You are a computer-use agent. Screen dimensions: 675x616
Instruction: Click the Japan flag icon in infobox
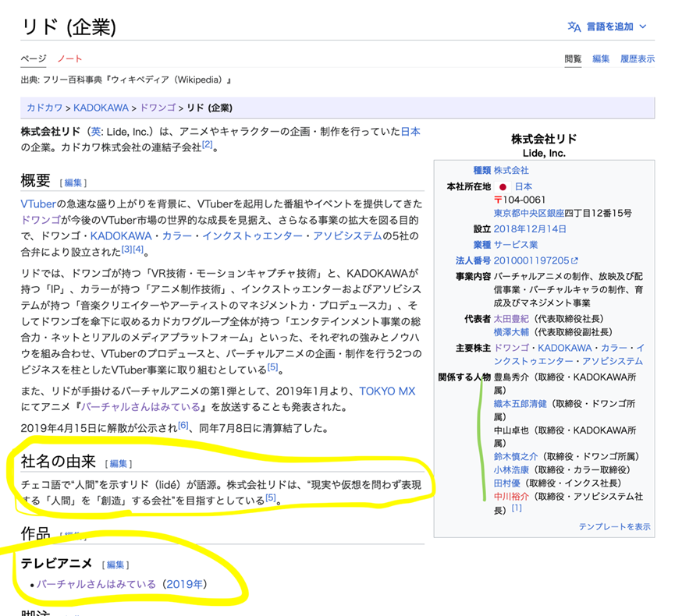503,186
